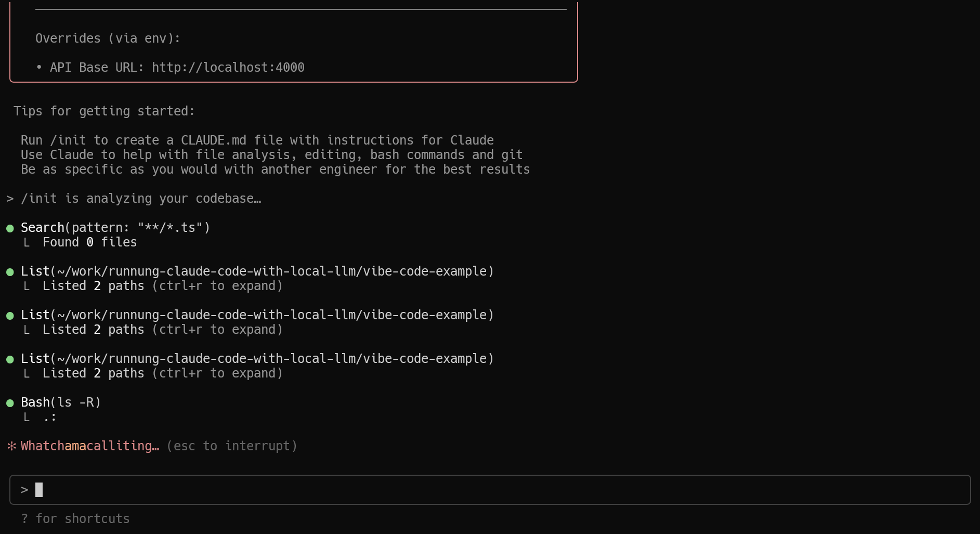
Task: Click the 'Run /init to create a CLAUDE.md' line
Action: 257,140
